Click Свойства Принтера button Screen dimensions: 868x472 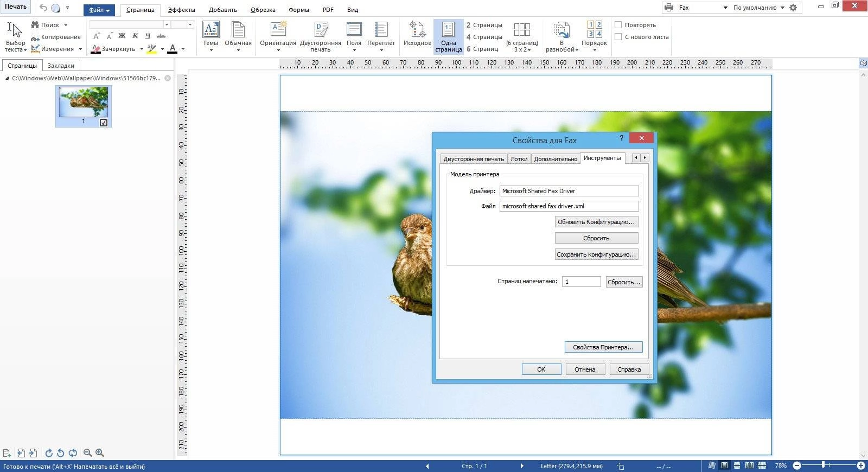[603, 347]
